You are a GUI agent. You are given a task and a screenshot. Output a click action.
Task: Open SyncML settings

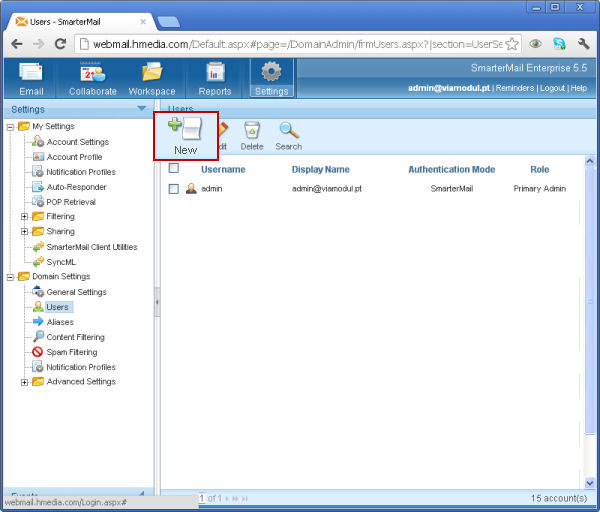61,262
